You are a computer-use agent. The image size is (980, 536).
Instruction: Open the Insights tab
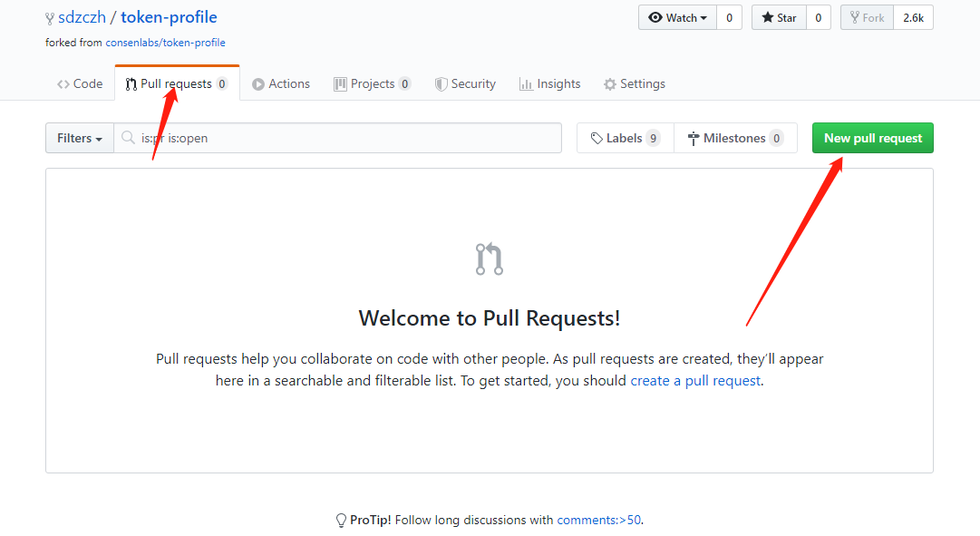(x=550, y=83)
